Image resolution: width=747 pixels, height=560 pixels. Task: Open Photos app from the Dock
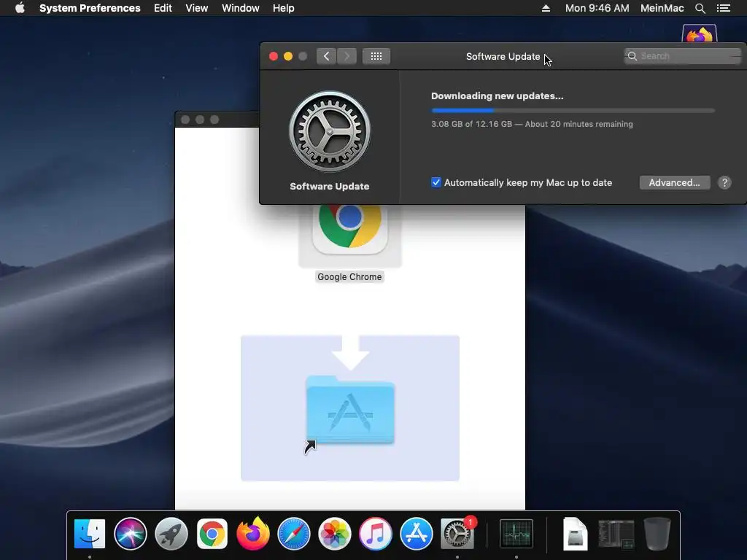(x=335, y=533)
